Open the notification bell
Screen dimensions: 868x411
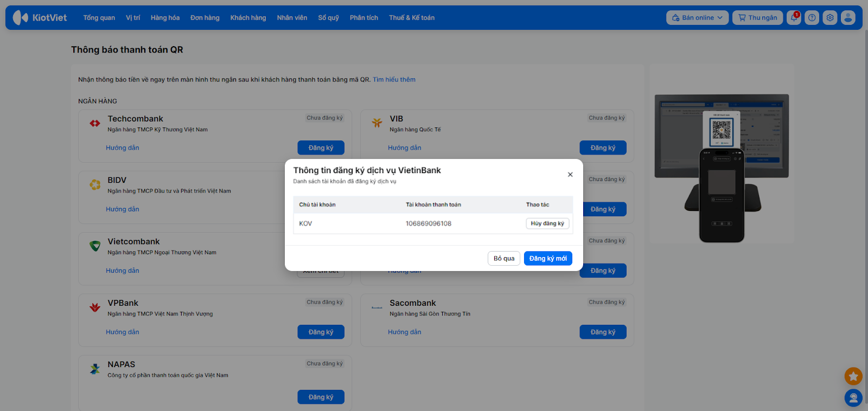coord(794,17)
